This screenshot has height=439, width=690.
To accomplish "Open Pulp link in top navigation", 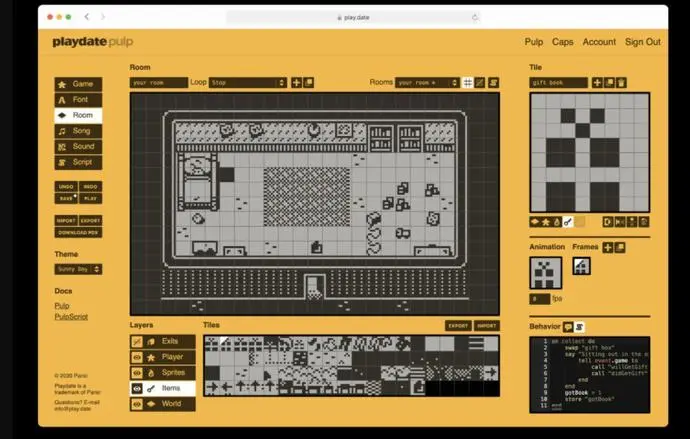I will coord(534,42).
